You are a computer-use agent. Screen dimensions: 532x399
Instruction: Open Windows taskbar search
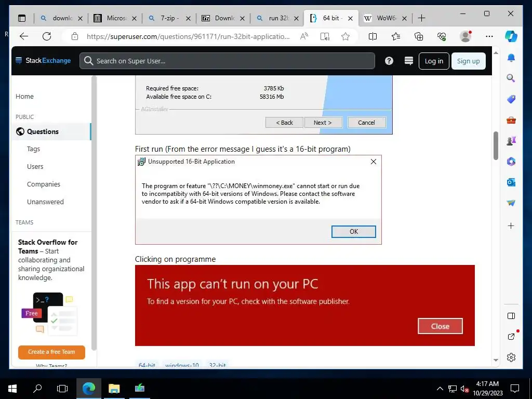point(37,388)
